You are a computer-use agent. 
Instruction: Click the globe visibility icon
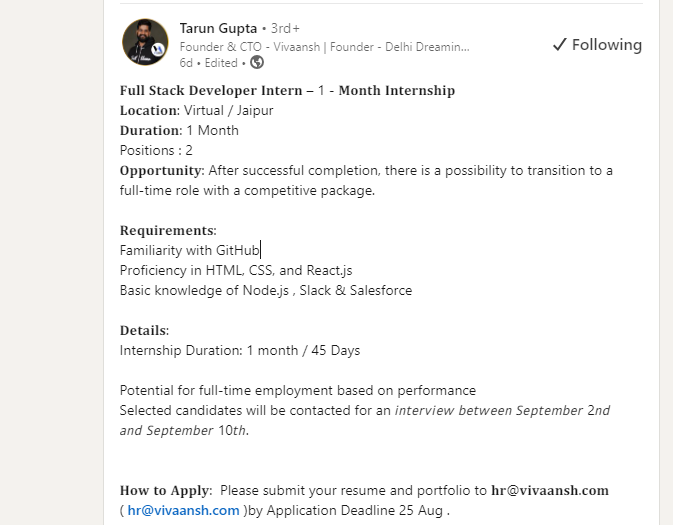257,62
